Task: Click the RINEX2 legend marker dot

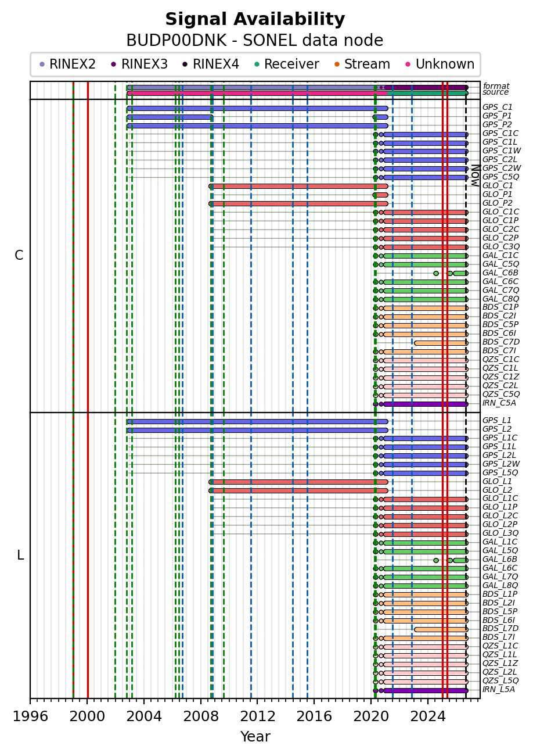Action: pos(42,65)
